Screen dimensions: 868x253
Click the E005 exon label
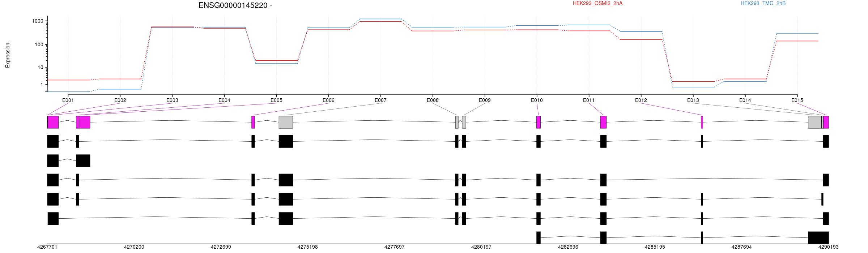click(276, 100)
